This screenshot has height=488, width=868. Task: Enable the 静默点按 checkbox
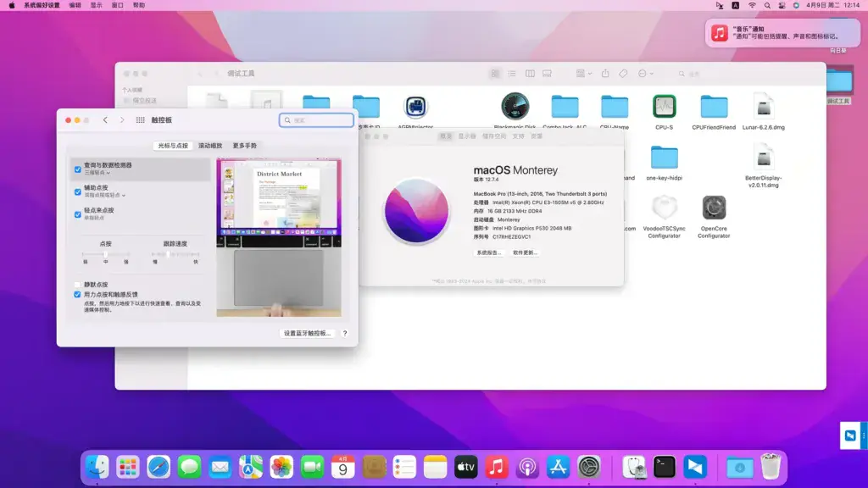click(77, 285)
